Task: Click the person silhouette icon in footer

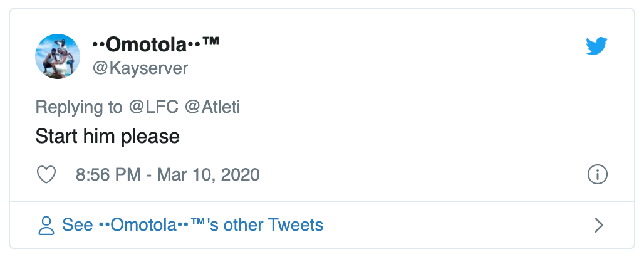Action: coord(46,225)
